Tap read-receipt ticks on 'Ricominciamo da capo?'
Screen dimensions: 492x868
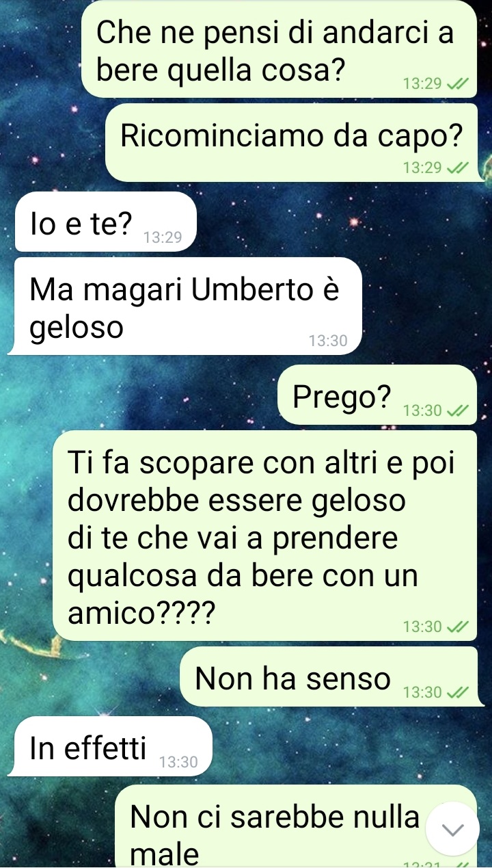(457, 168)
